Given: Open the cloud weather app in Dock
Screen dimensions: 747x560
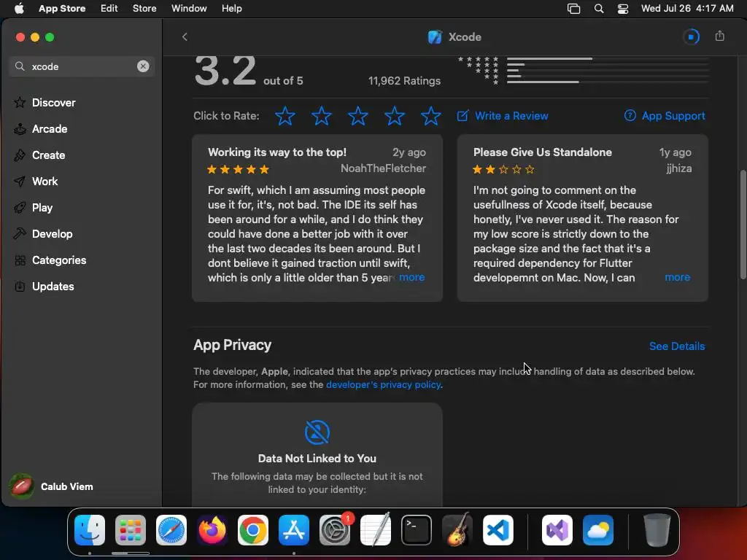Looking at the screenshot, I should tap(598, 530).
